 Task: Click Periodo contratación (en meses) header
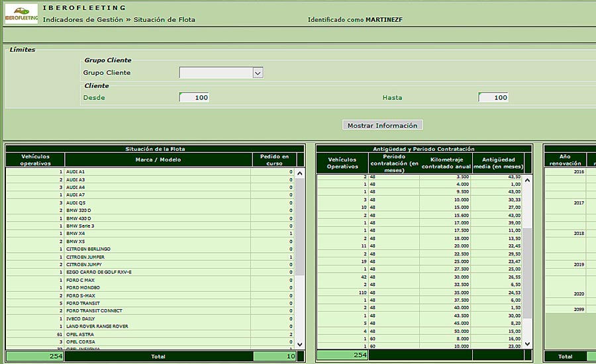[394, 163]
